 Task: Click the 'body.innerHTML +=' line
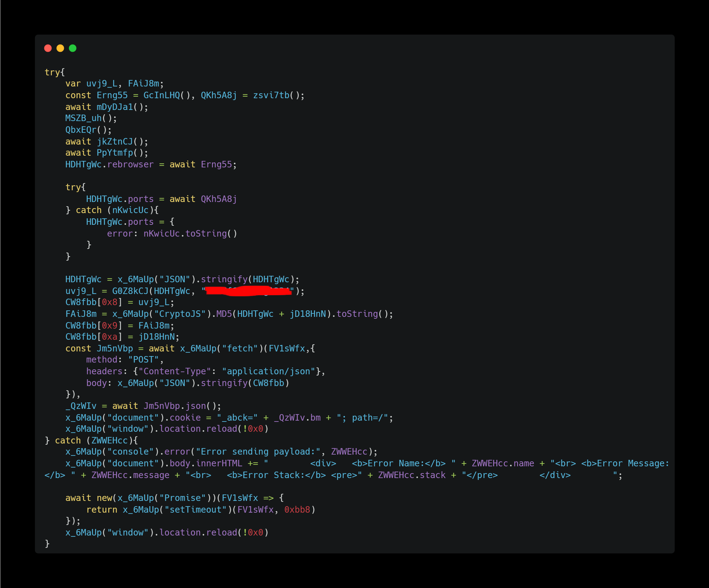(357, 469)
